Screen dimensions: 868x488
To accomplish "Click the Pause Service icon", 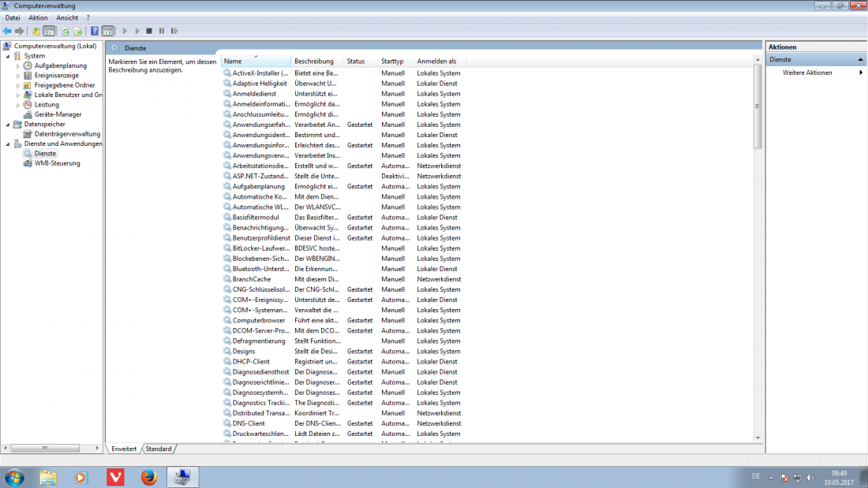I will tap(160, 31).
